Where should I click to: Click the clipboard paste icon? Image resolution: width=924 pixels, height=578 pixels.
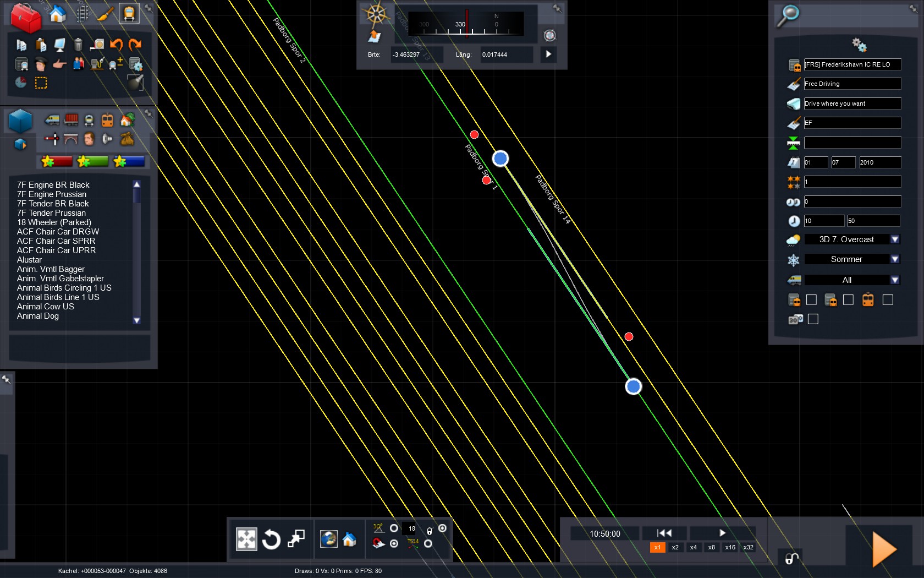tap(41, 44)
